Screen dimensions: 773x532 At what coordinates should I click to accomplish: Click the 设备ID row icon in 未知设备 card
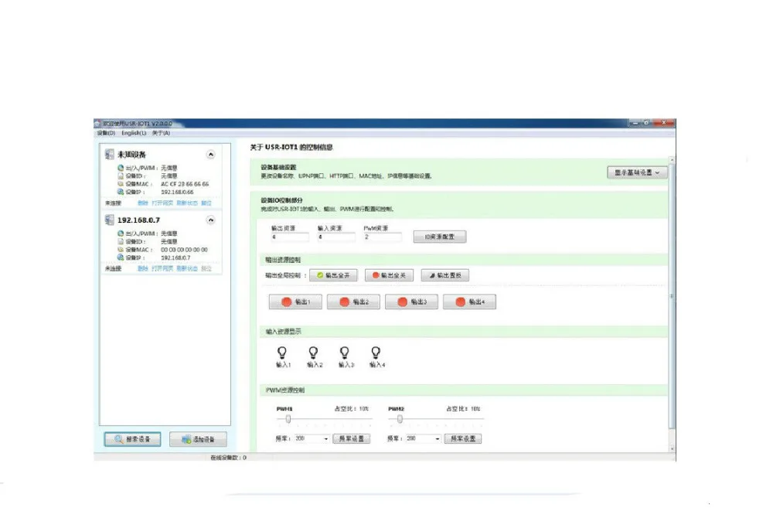pyautogui.click(x=121, y=176)
